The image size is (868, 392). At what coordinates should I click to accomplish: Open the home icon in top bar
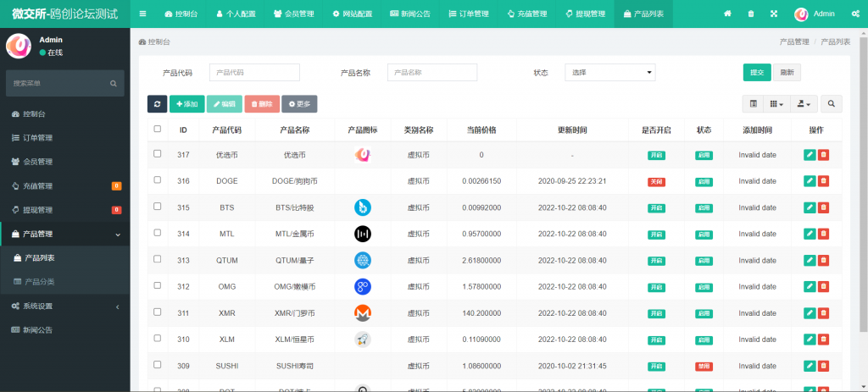(727, 14)
